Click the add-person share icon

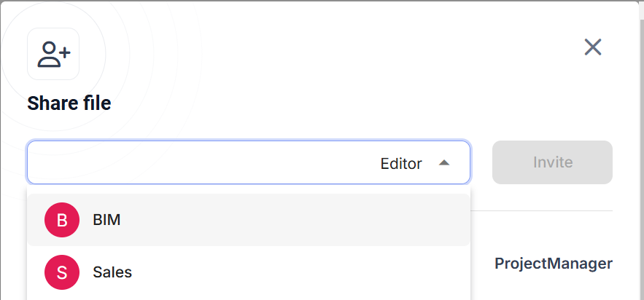53,54
